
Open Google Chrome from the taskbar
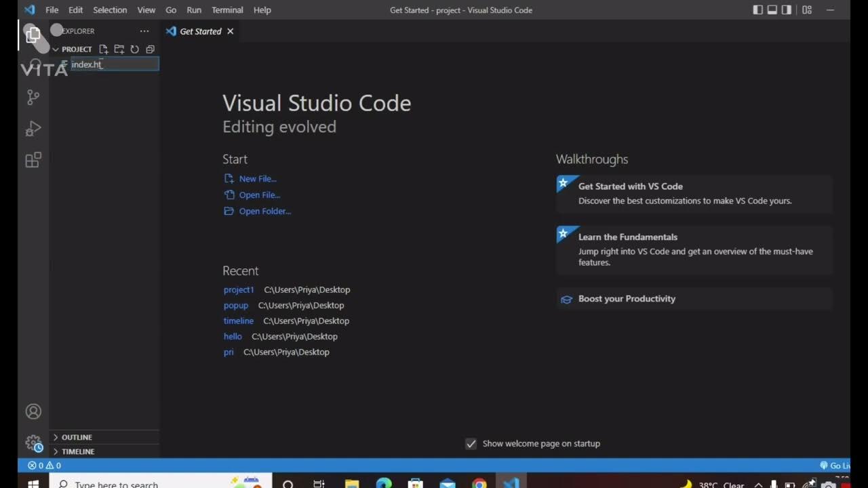click(x=479, y=484)
